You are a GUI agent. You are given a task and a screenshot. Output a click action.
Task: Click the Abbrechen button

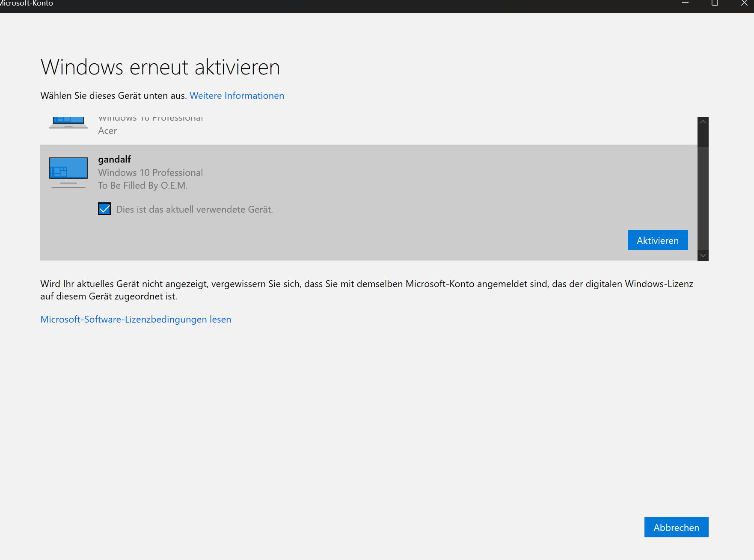[676, 527]
